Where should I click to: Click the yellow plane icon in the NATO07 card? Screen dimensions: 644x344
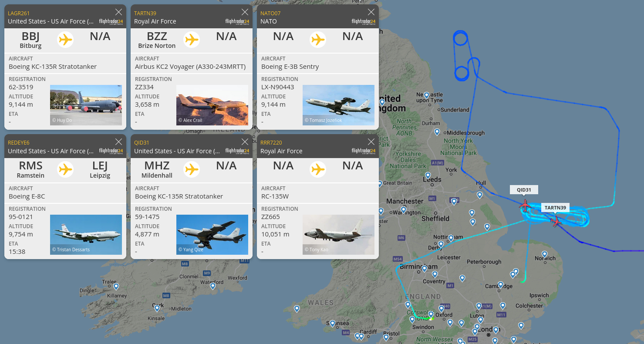point(318,40)
